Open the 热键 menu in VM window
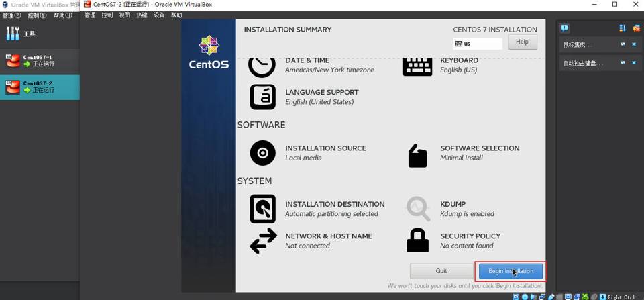 pos(142,15)
